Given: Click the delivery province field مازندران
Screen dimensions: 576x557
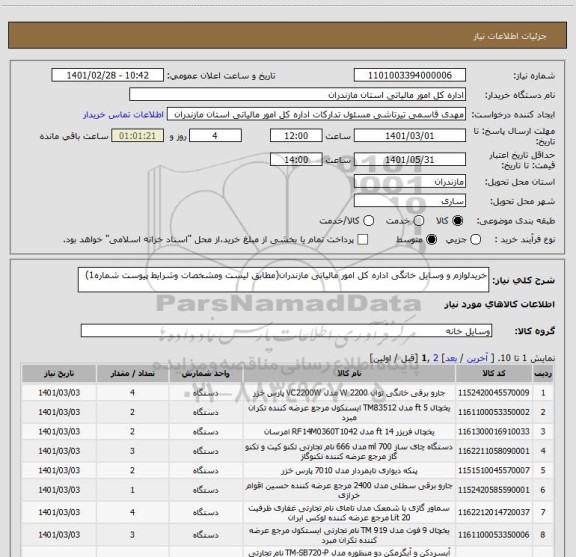Looking at the screenshot, I should [x=410, y=182].
